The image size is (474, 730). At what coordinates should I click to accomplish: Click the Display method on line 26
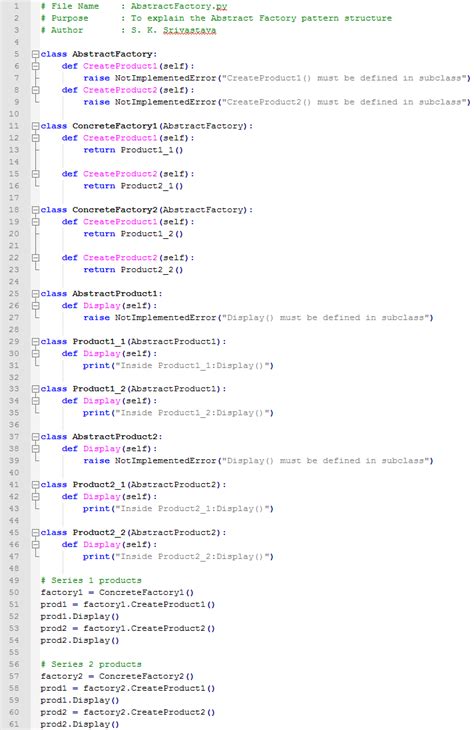[102, 305]
